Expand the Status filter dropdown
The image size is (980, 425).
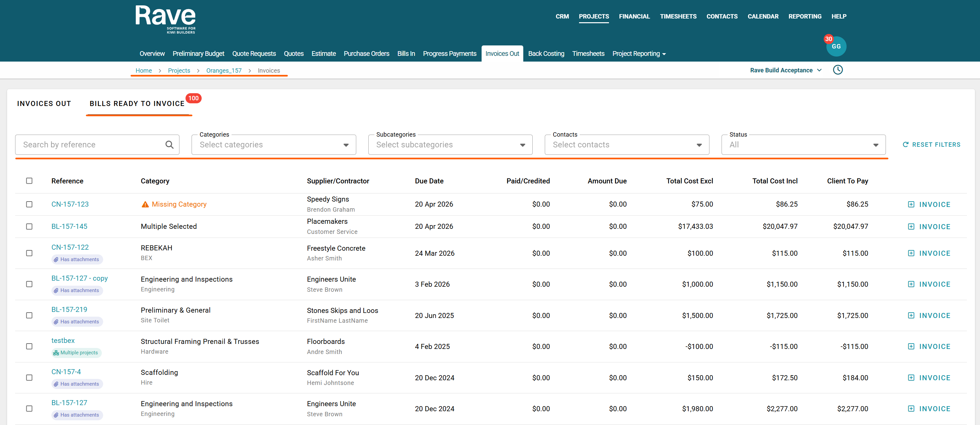pos(803,145)
